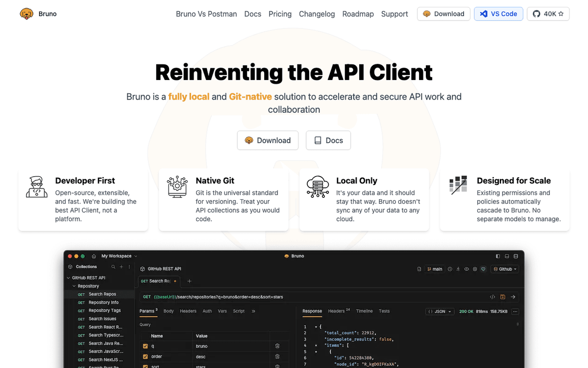Toggle the 'order' parameter checkbox
588x368 pixels.
coord(145,357)
